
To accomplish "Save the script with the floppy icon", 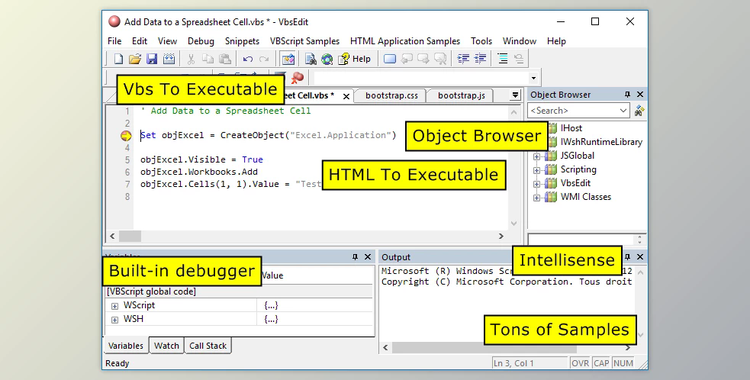I will [152, 59].
